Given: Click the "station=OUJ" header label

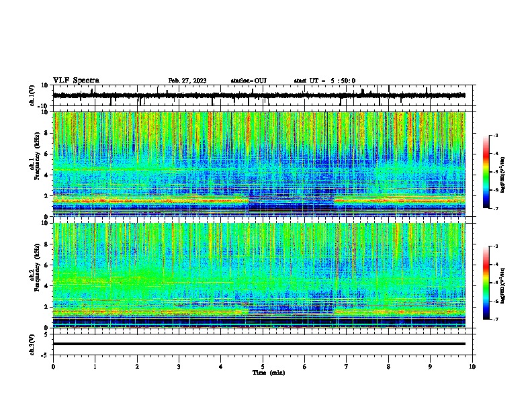Looking at the screenshot, I should [249, 81].
